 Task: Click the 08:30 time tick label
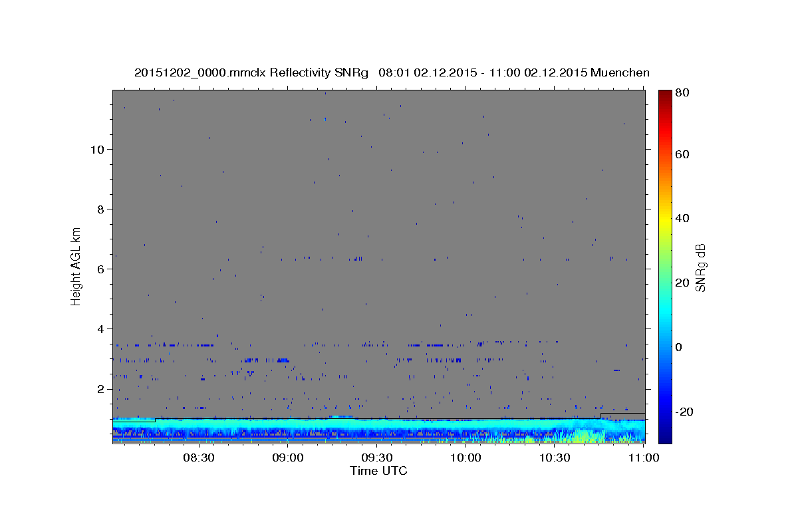click(198, 458)
